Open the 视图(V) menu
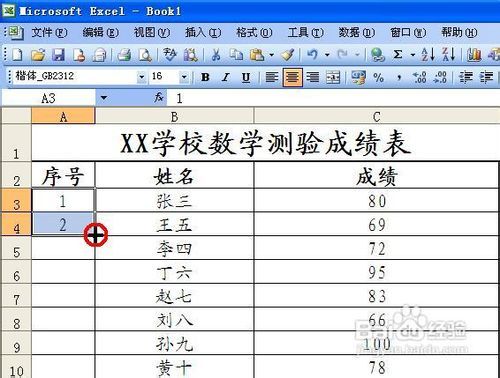500x378 pixels. (151, 32)
